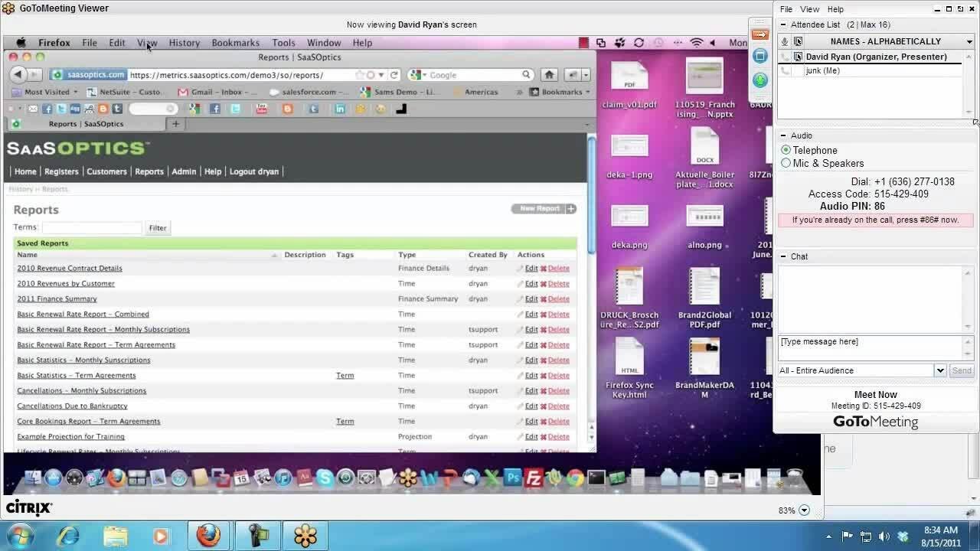The height and width of the screenshot is (551, 980).
Task: Open the Google search engine selector dropdown
Action: tap(421, 75)
